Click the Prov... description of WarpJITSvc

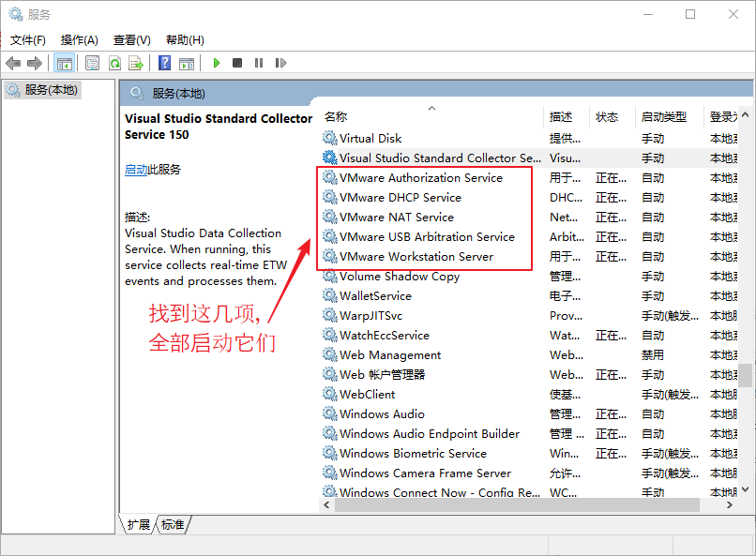coord(566,316)
